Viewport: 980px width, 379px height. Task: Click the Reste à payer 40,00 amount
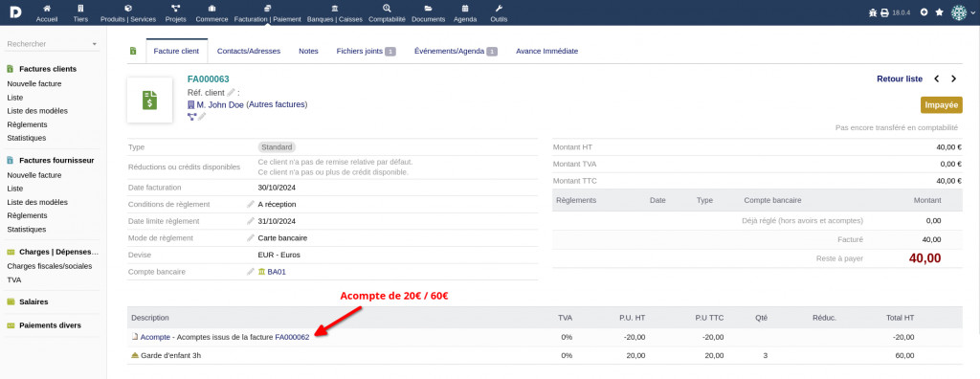(x=924, y=258)
